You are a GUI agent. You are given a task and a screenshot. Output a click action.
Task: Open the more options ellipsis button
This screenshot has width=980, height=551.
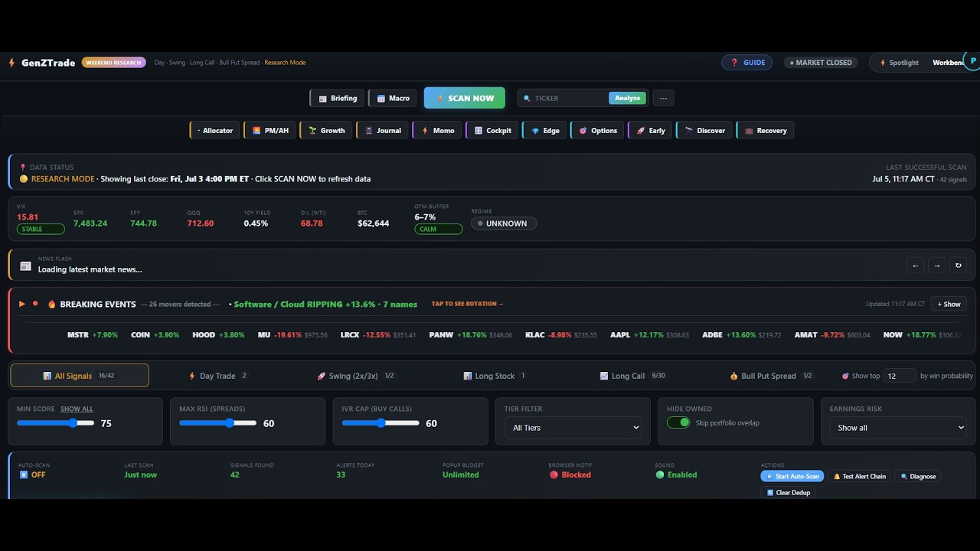click(x=663, y=98)
